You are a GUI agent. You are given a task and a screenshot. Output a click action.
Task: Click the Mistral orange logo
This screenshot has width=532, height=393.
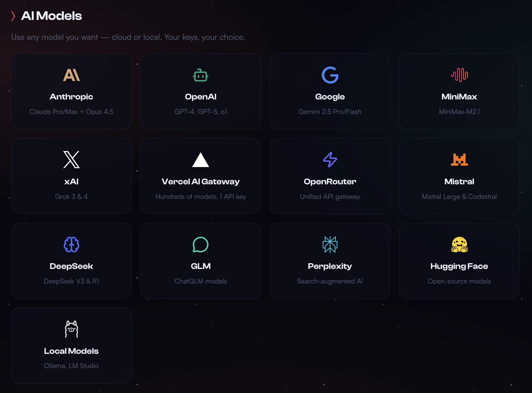(x=459, y=160)
